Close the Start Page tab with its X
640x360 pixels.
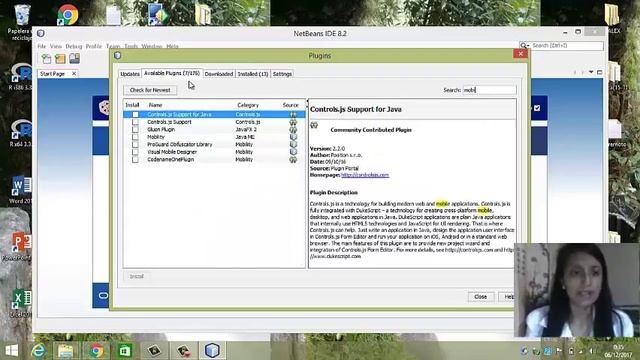pyautogui.click(x=74, y=73)
